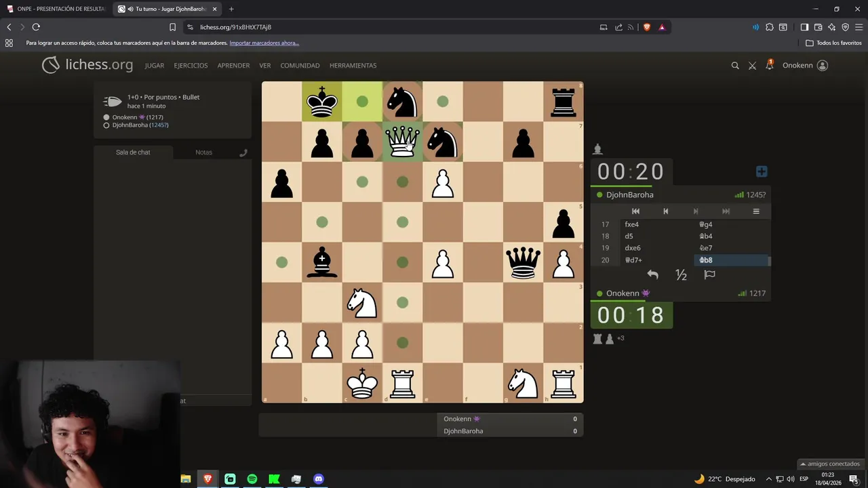Click the voice chat phone icon

coord(243,152)
